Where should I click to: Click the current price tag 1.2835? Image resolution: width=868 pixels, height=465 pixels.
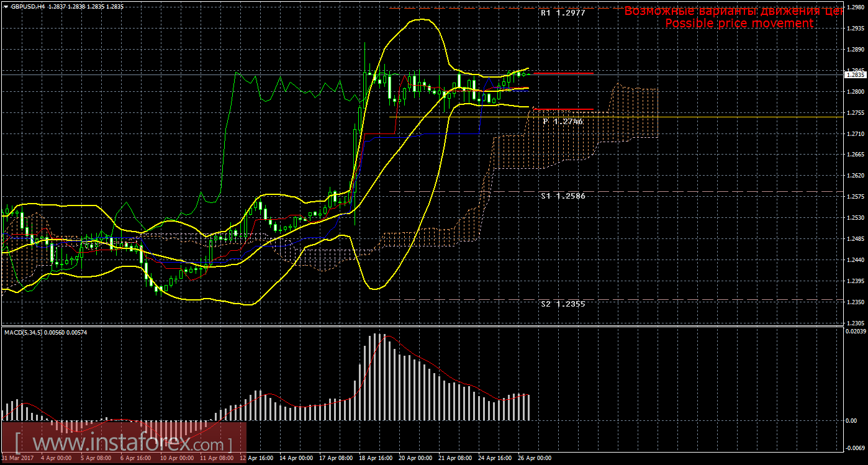coord(854,74)
